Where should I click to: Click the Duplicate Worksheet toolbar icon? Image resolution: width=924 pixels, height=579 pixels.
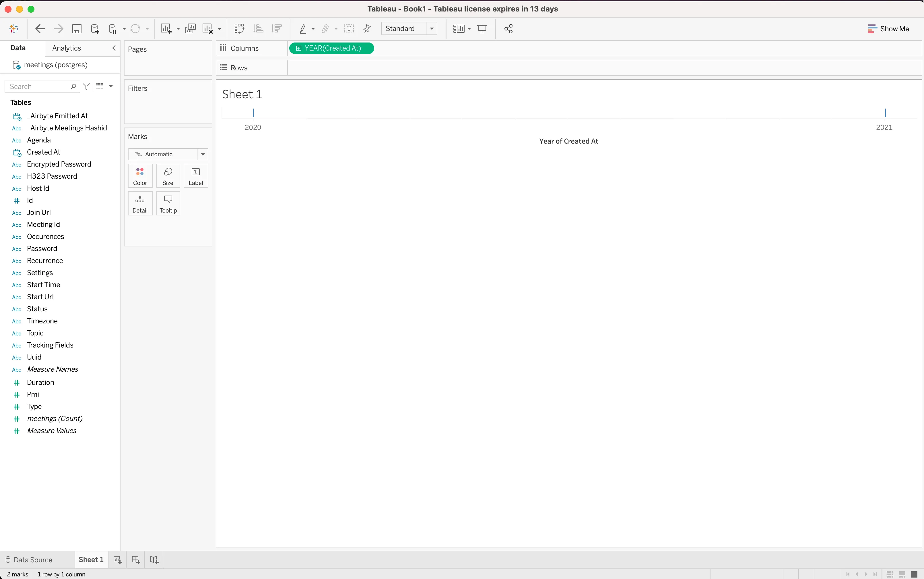tap(190, 29)
